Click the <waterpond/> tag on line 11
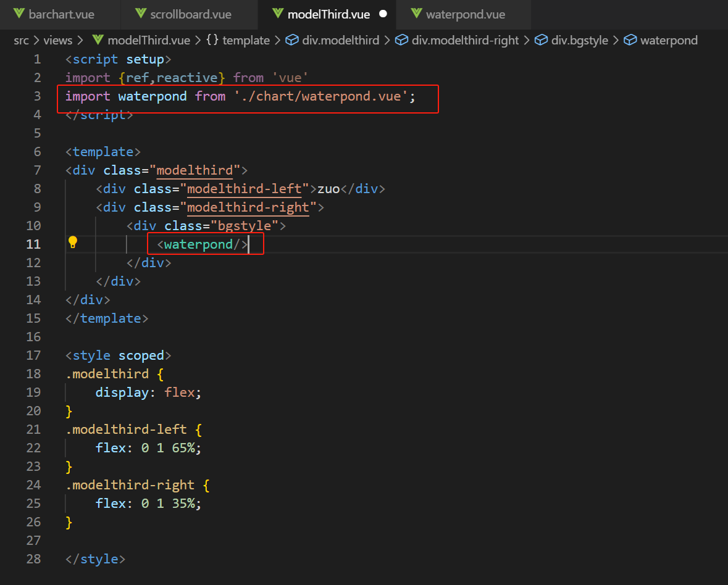The height and width of the screenshot is (585, 728). tap(202, 244)
